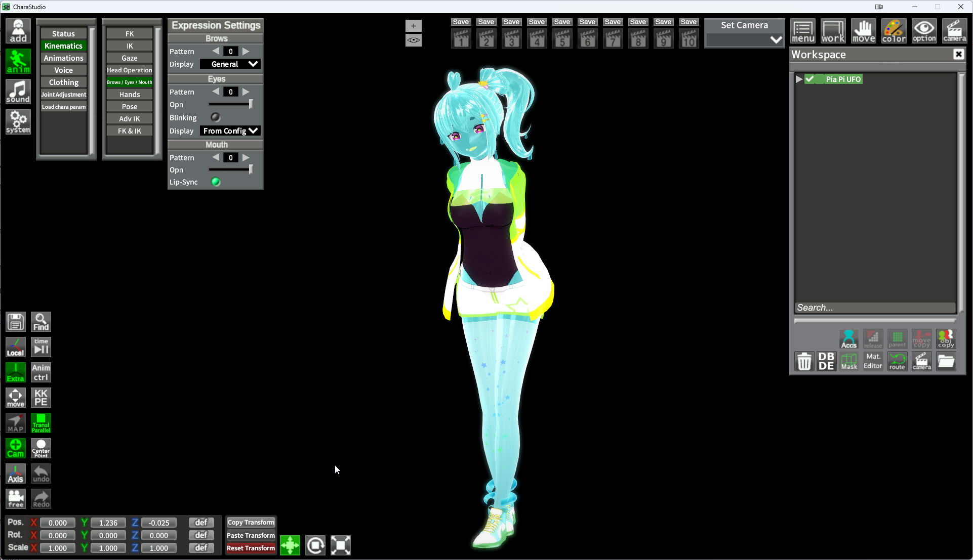Open the Set Camera dropdown
This screenshot has width=973, height=560.
744,39
